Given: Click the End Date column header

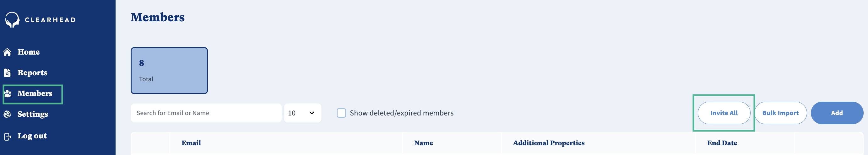Looking at the screenshot, I should (x=722, y=143).
